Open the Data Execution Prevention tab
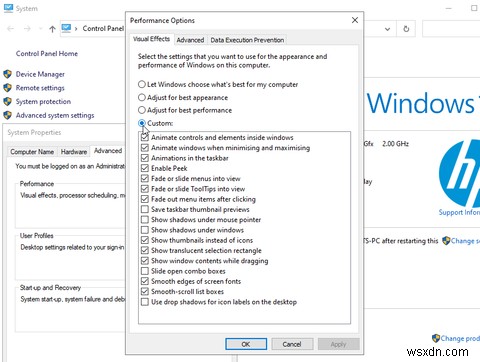The height and width of the screenshot is (362, 480). [x=247, y=40]
